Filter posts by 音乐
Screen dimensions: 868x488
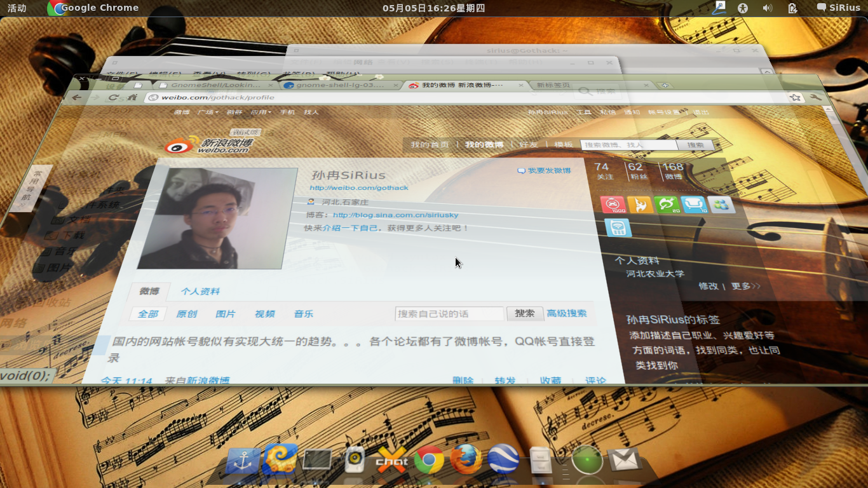pos(304,314)
